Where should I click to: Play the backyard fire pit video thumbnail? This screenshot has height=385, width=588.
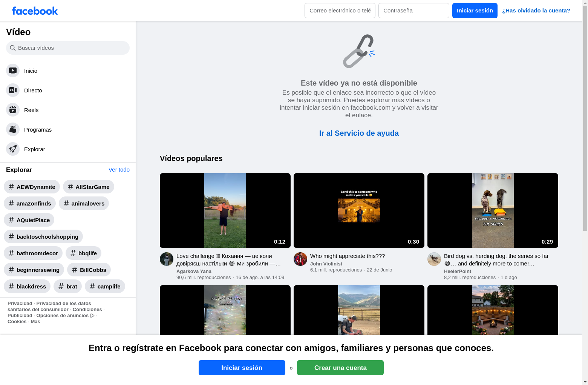[493, 310]
